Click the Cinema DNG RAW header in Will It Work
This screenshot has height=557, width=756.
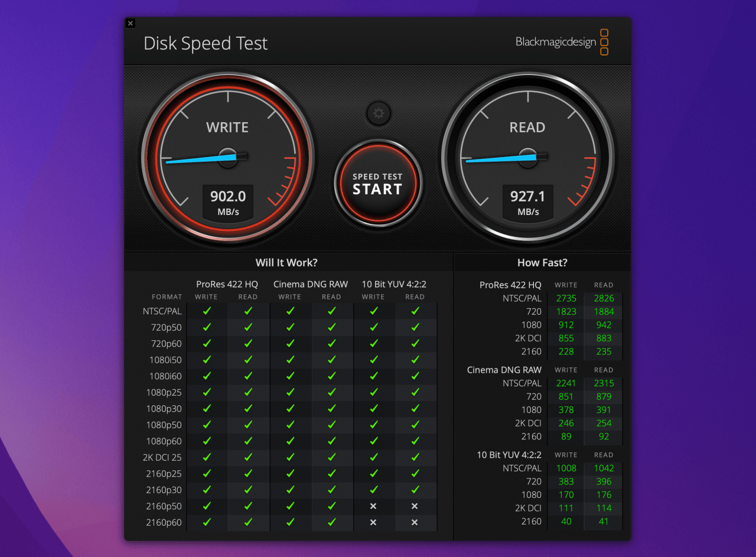coord(311,284)
